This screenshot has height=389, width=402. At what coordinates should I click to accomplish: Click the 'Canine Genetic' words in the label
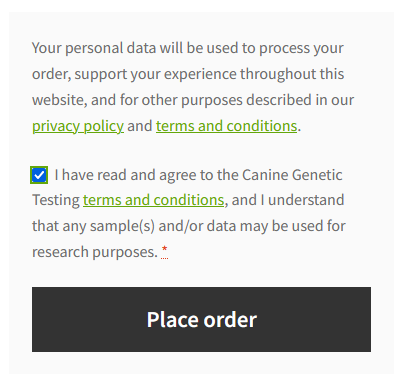(x=292, y=175)
